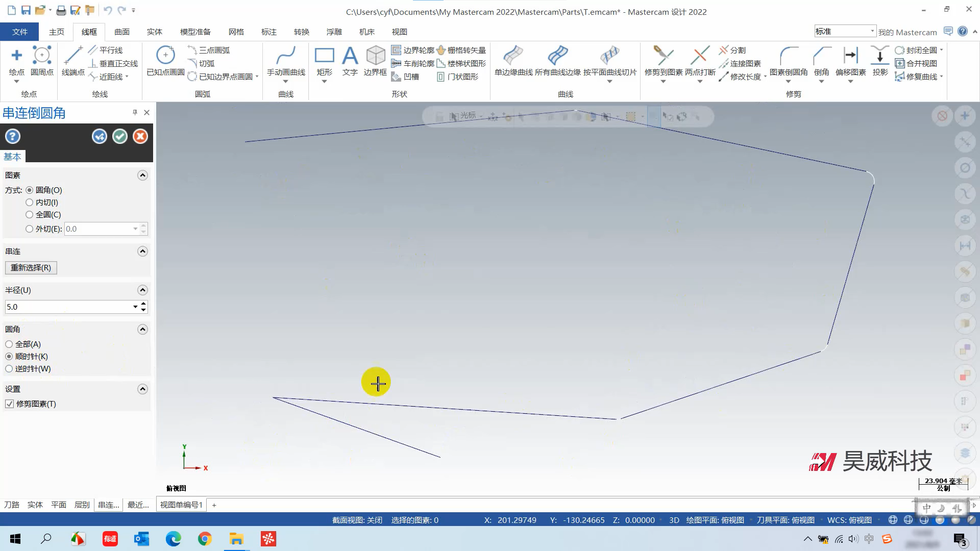Select the 内切(I) radio option
The width and height of the screenshot is (980, 551).
point(30,203)
